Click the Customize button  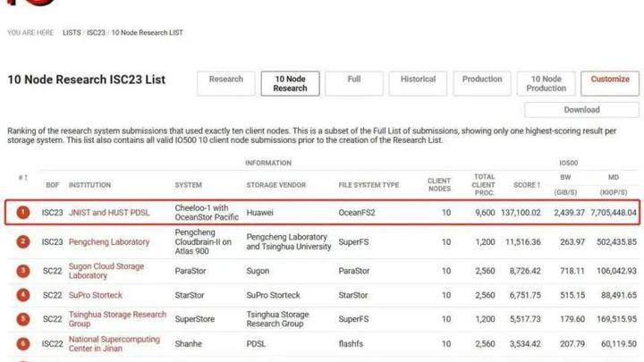point(610,83)
